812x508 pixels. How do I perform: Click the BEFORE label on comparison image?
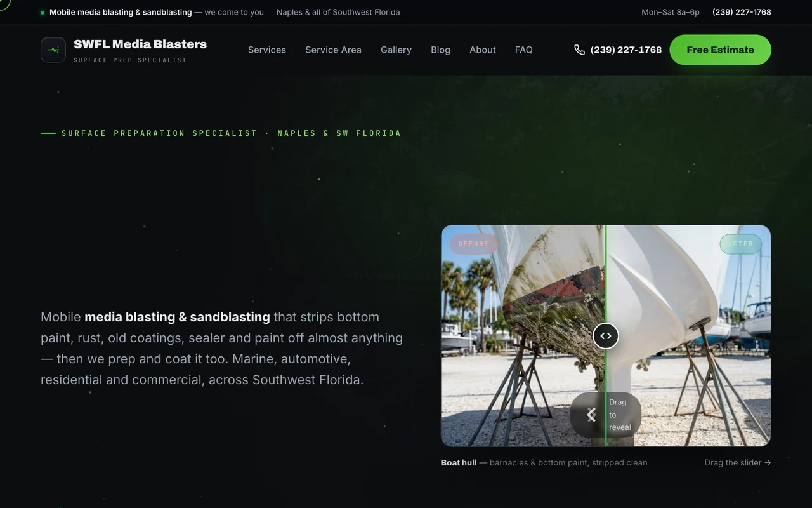[x=473, y=244]
